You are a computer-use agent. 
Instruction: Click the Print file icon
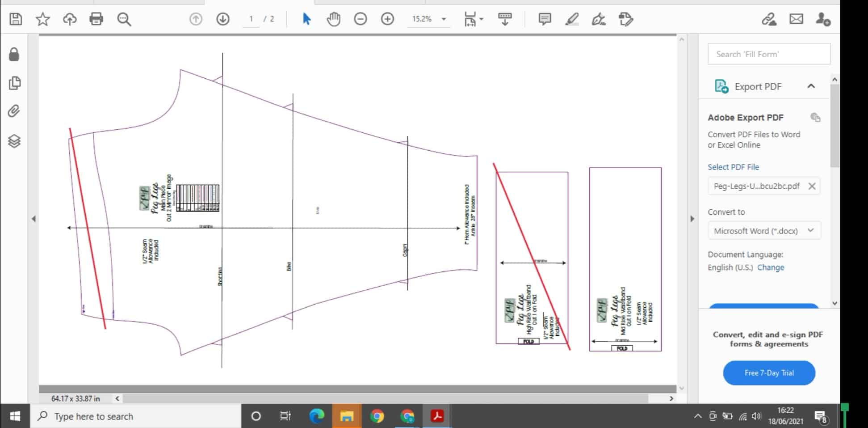(x=96, y=19)
